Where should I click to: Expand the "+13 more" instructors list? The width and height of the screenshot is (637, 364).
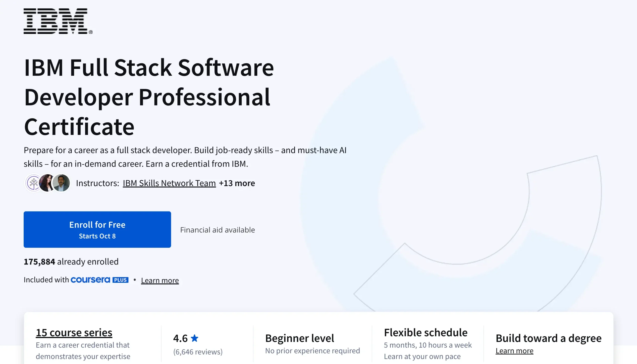coord(237,183)
